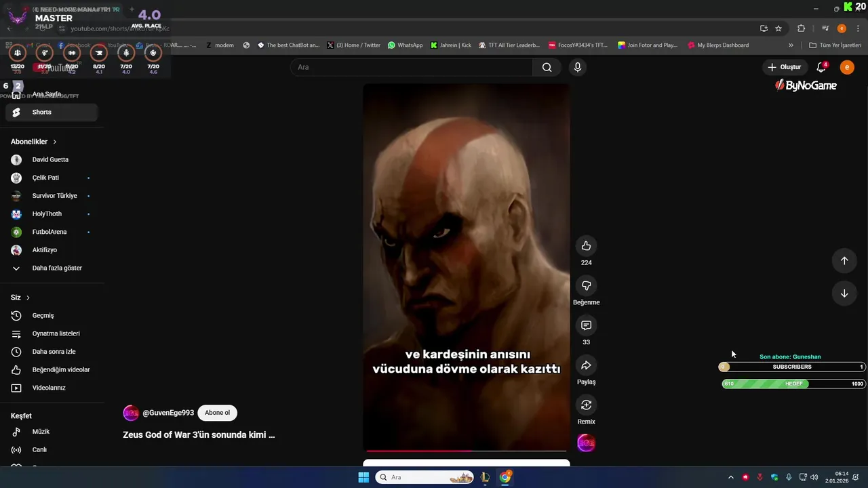This screenshot has width=868, height=488.
Task: Open the Short title Zeus God of War 3'ün
Action: tap(199, 435)
